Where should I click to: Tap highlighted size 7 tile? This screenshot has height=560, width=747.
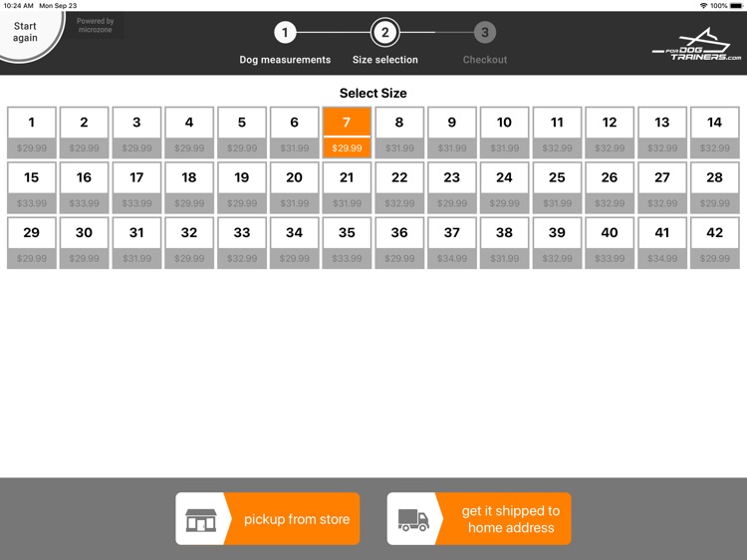tap(347, 133)
